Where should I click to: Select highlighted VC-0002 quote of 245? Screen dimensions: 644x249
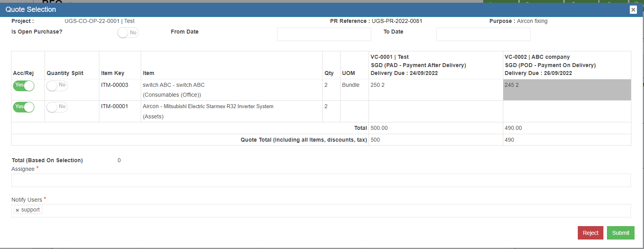566,90
